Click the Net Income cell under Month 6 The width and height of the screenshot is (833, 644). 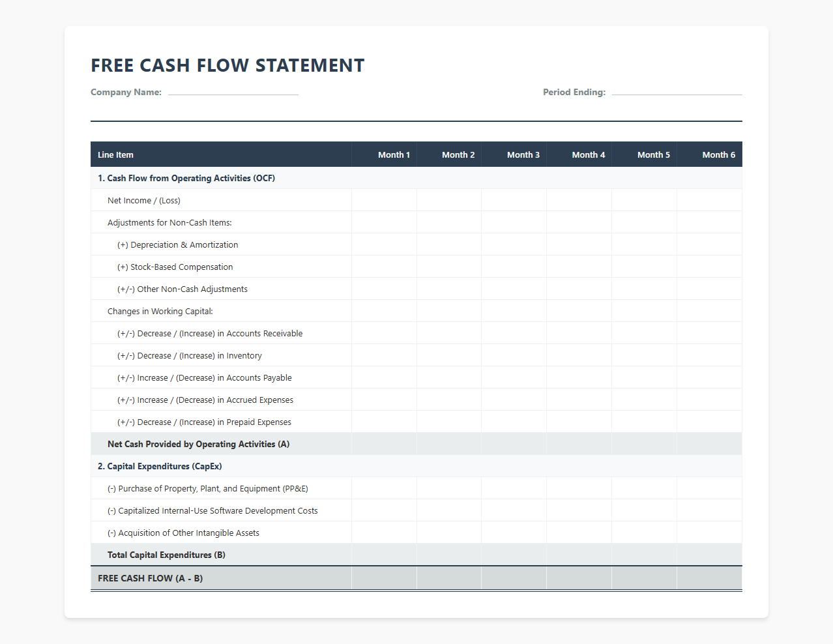710,200
